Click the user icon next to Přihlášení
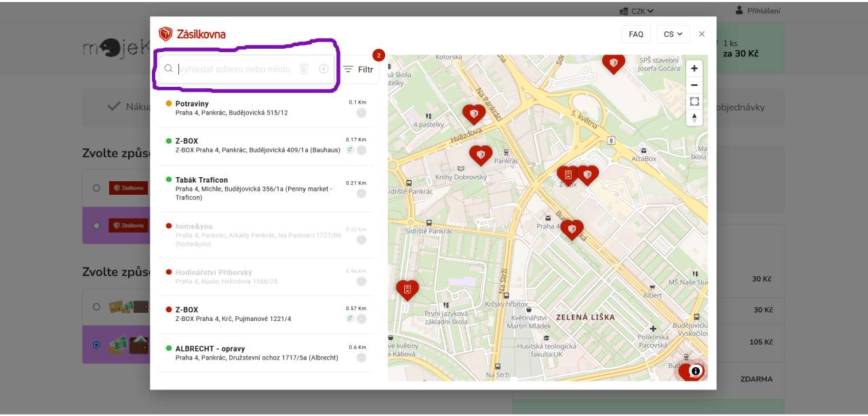The width and height of the screenshot is (868, 416). coord(740,10)
